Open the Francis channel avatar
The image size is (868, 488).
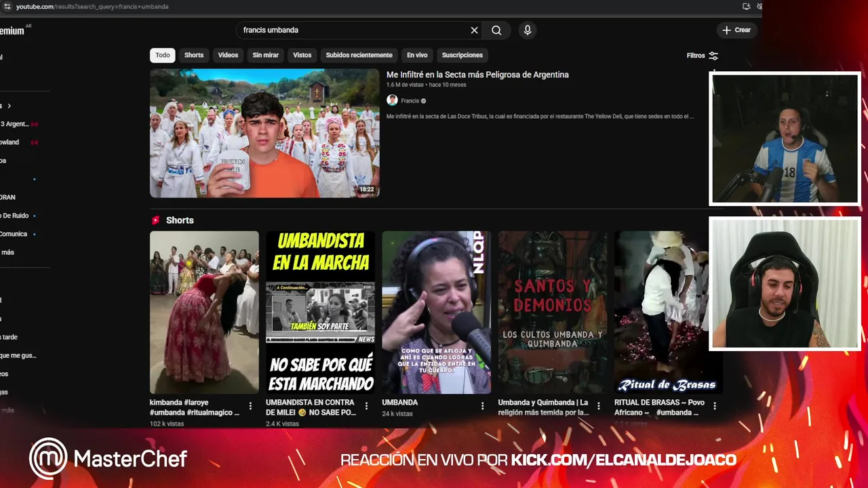[x=392, y=100]
